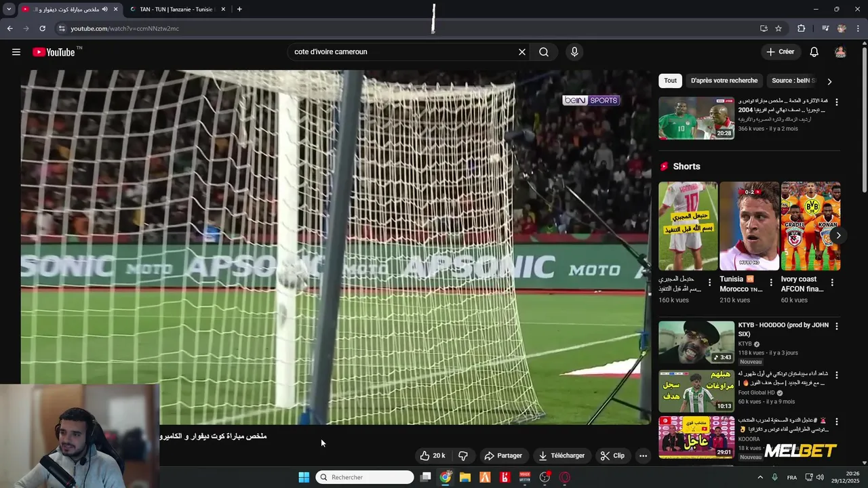Open the Opera icon in taskbar

tap(564, 477)
